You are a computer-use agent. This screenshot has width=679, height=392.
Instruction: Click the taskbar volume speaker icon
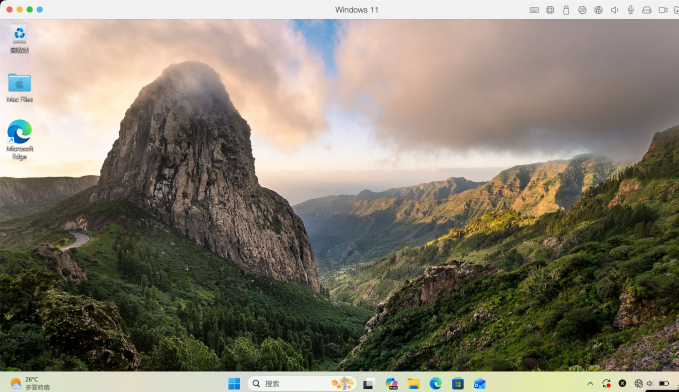point(650,383)
